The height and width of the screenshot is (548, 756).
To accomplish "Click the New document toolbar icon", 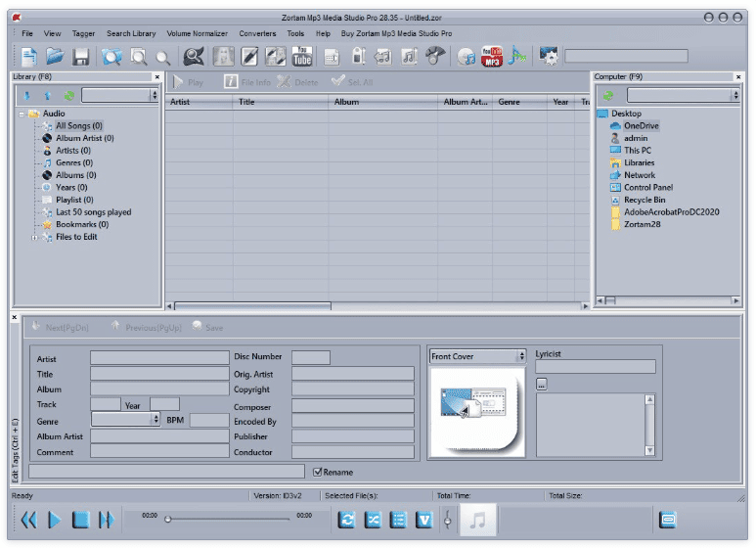I will [29, 57].
